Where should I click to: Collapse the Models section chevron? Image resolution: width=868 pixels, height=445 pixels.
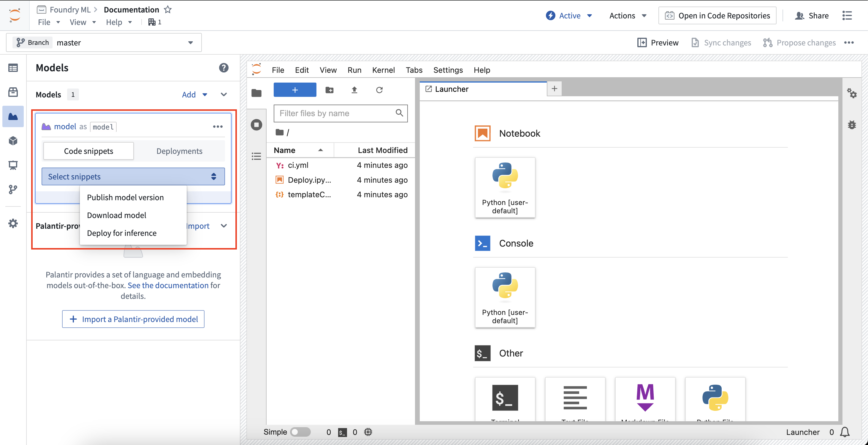[224, 95]
